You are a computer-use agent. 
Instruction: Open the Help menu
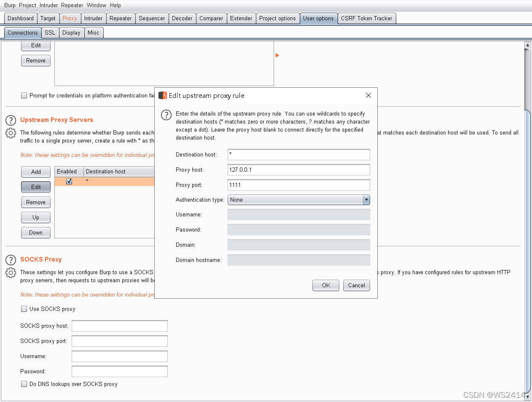tap(116, 5)
